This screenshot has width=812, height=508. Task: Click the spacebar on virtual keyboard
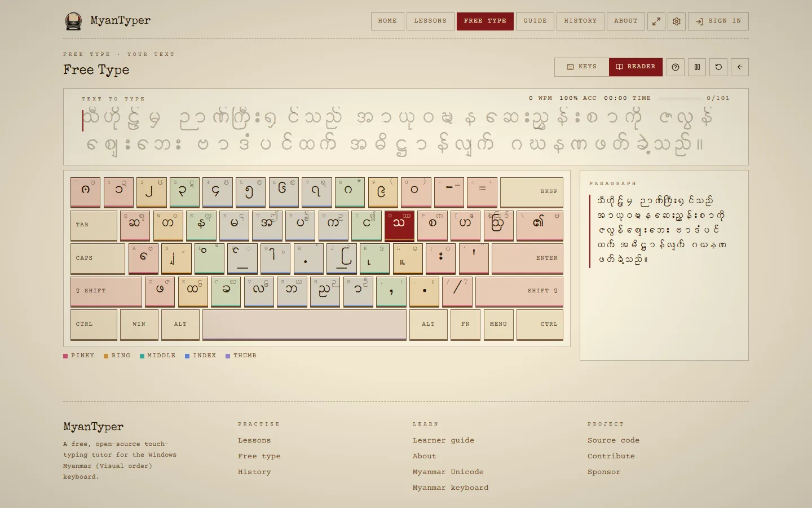pyautogui.click(x=304, y=325)
